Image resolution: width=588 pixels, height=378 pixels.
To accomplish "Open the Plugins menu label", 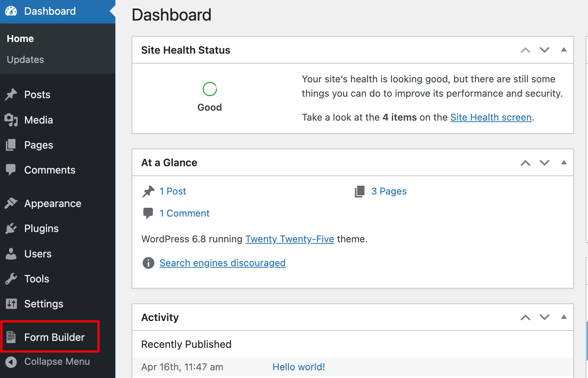I will click(42, 228).
